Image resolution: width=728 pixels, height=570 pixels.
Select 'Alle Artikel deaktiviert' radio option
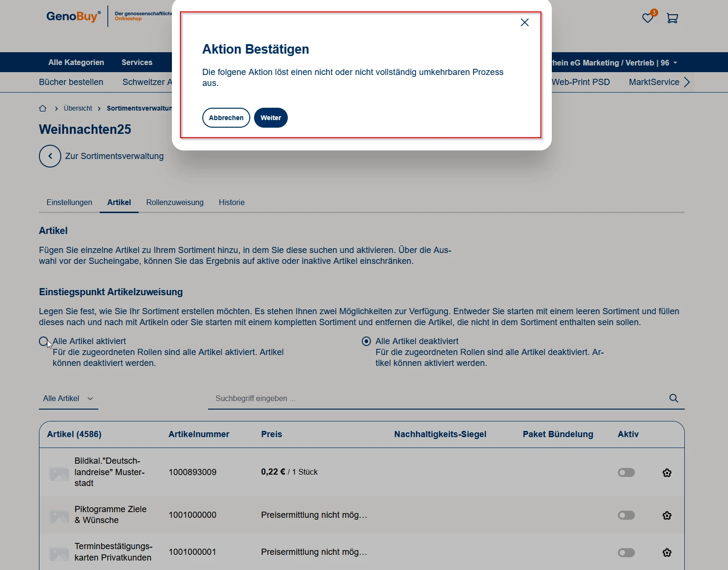(x=366, y=341)
